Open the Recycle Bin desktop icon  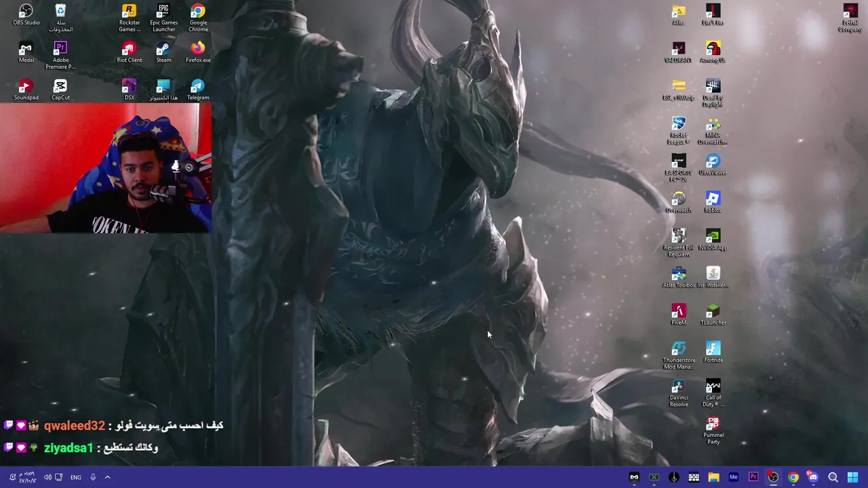pos(60,18)
